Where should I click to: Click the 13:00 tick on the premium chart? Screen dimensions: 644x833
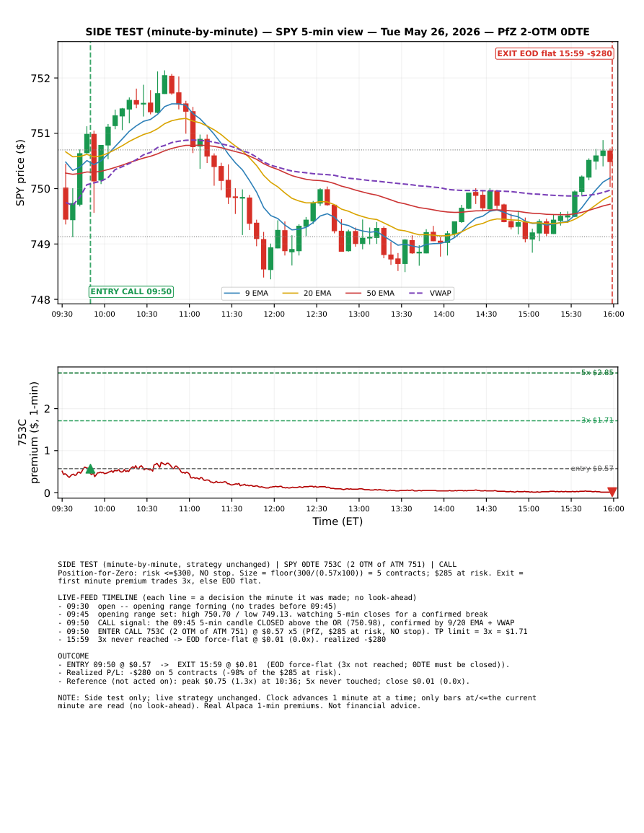click(x=359, y=509)
